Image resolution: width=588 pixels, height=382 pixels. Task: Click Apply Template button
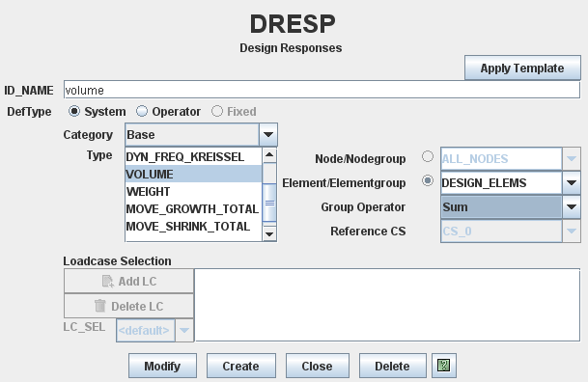[522, 68]
